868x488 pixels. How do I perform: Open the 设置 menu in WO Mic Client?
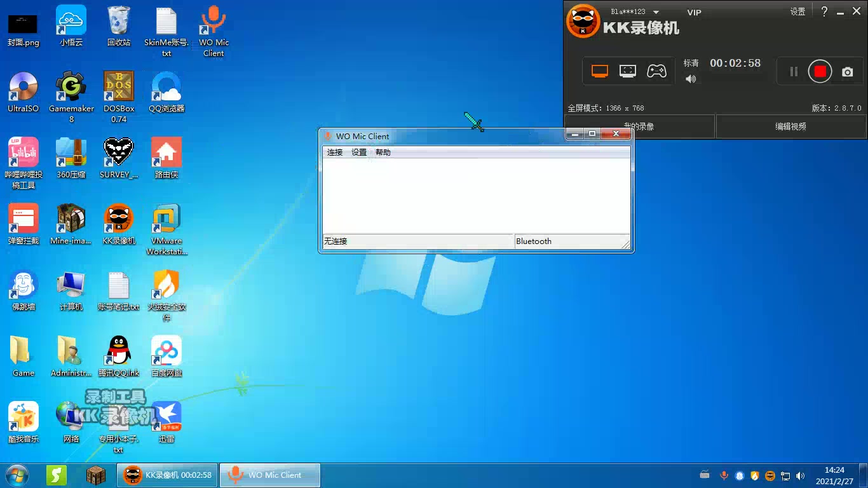(x=359, y=152)
